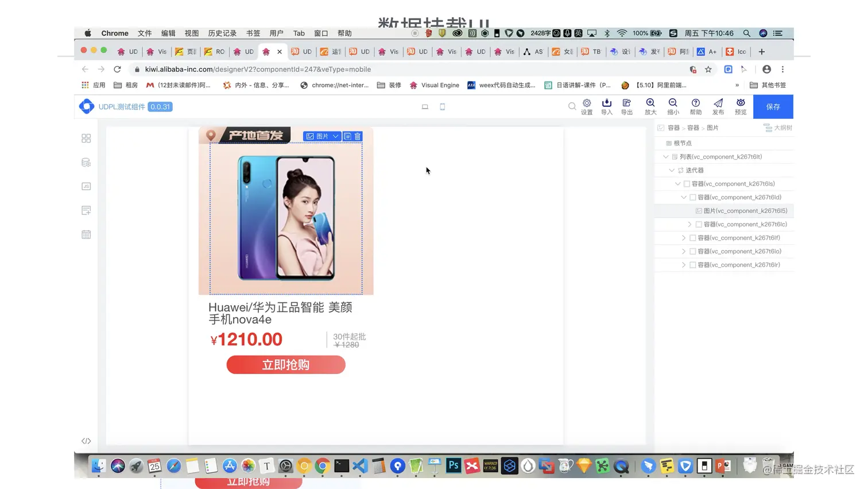Image resolution: width=868 pixels, height=489 pixels.
Task: Open the JS icon in left sidebar
Action: 86,186
